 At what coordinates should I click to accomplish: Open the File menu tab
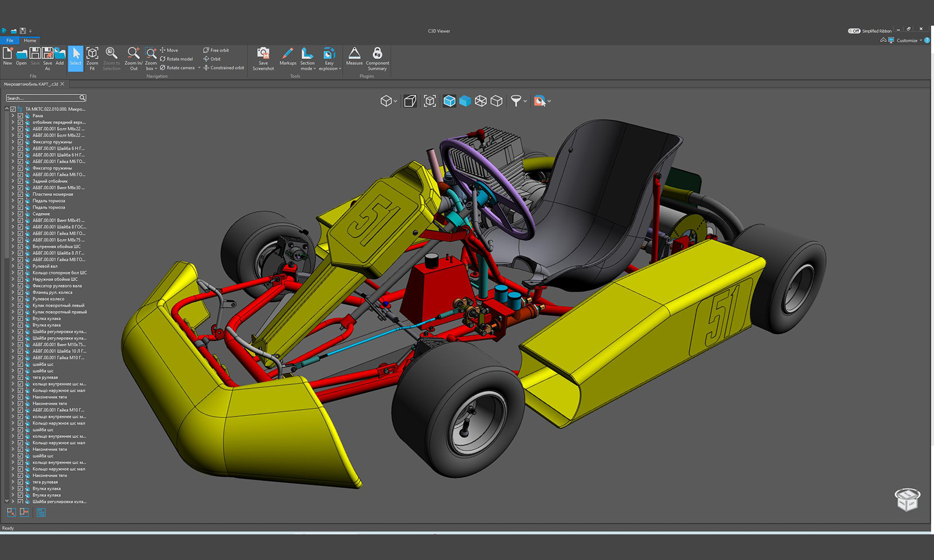point(10,40)
